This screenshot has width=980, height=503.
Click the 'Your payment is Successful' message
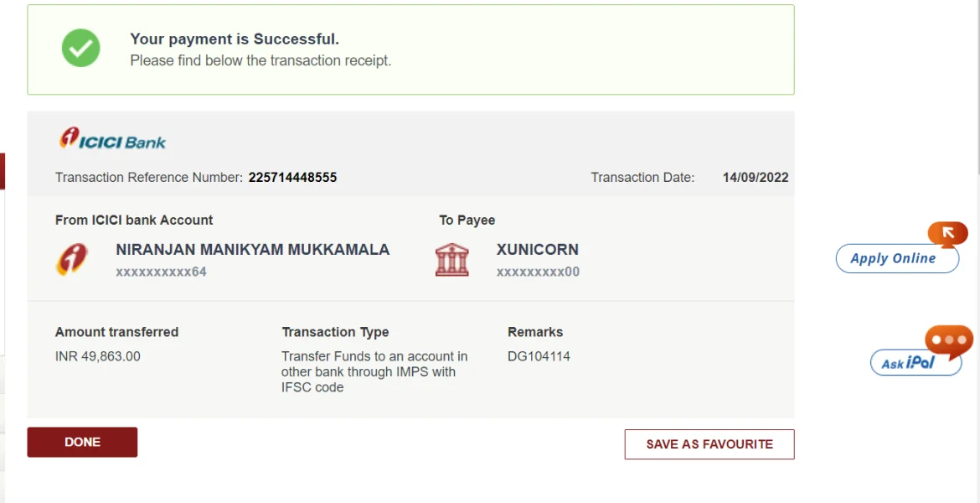coord(235,39)
